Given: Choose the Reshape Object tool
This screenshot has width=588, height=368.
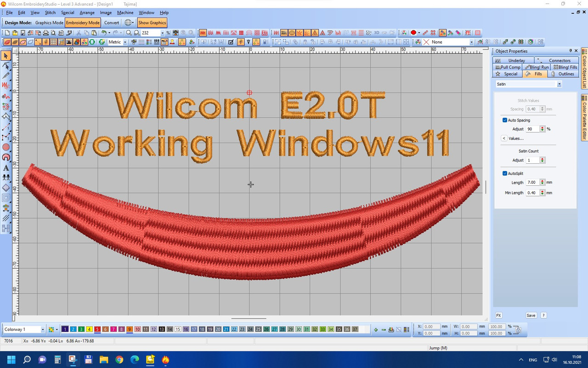Looking at the screenshot, I should (6, 66).
